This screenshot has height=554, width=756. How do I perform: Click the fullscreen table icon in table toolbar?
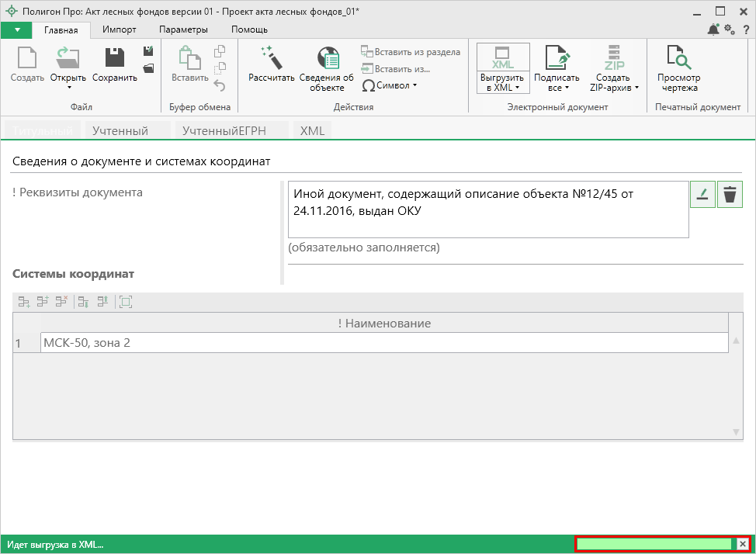pos(126,302)
